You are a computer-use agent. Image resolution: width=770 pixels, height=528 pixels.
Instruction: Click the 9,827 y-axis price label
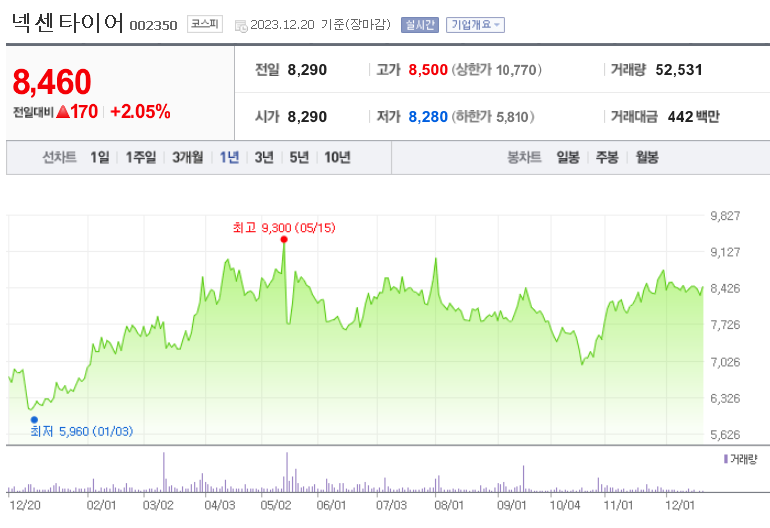click(725, 216)
